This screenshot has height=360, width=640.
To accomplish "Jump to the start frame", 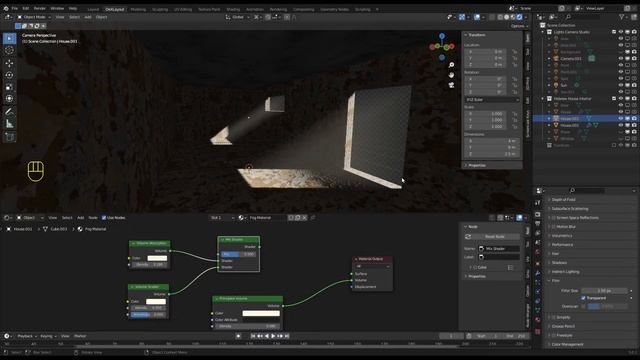I will point(253,336).
